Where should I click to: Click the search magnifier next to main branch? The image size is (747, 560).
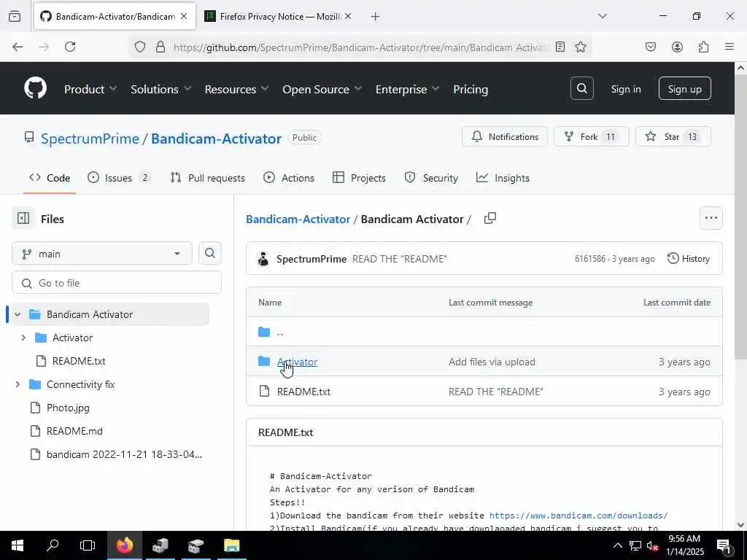(209, 253)
